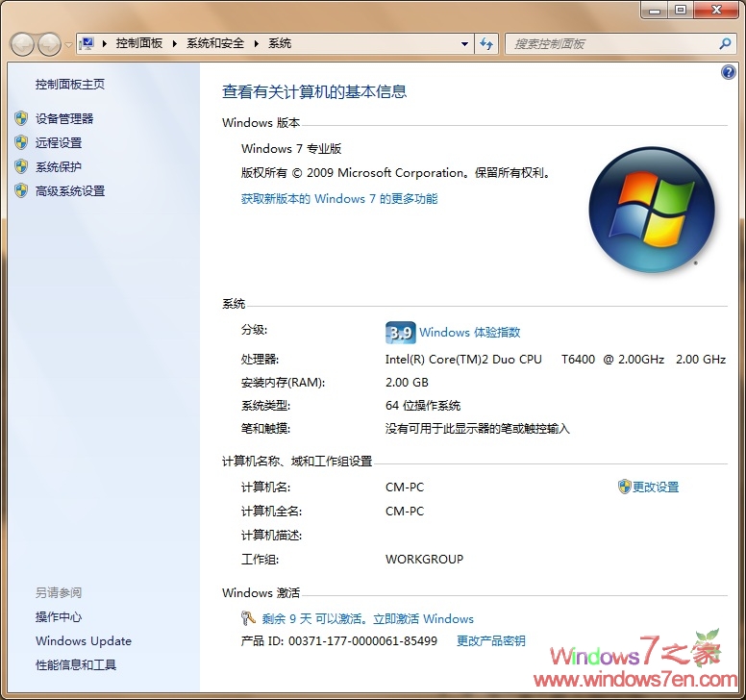Click the 更改产品密钥 link

click(x=490, y=641)
